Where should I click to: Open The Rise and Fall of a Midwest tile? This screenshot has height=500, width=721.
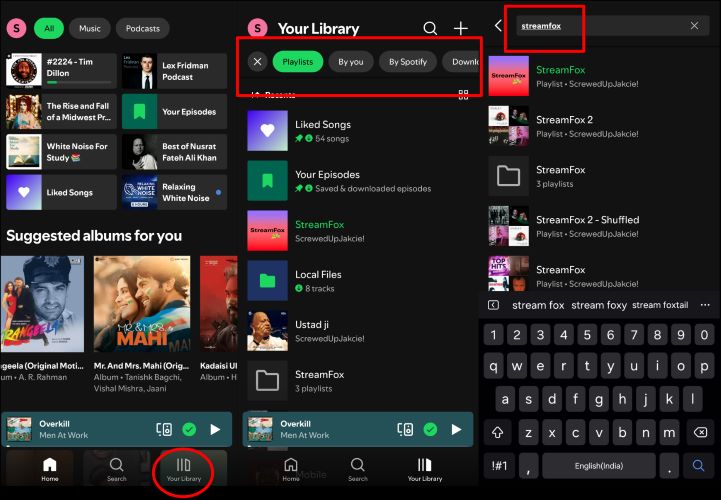point(61,111)
